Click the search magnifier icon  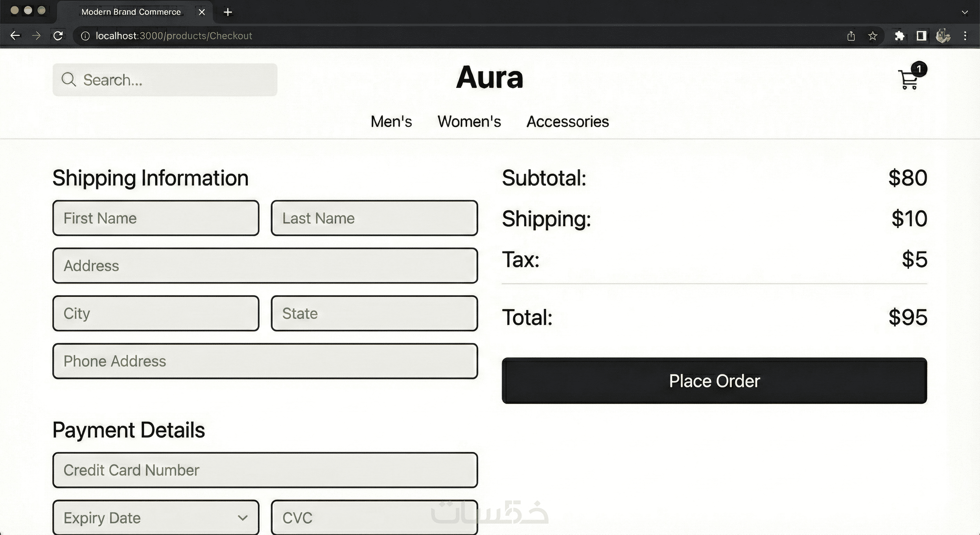(69, 79)
